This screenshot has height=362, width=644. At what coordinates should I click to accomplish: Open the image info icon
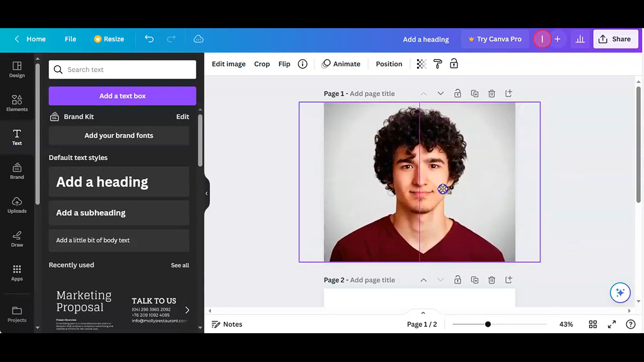pyautogui.click(x=303, y=64)
